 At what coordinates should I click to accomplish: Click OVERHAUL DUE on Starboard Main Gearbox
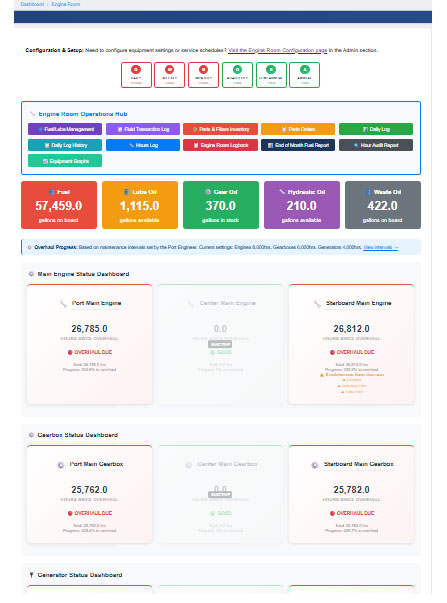point(352,513)
